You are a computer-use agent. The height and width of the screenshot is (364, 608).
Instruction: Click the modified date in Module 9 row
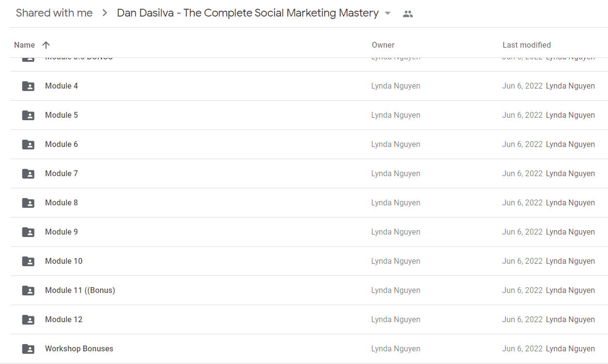pyautogui.click(x=522, y=232)
